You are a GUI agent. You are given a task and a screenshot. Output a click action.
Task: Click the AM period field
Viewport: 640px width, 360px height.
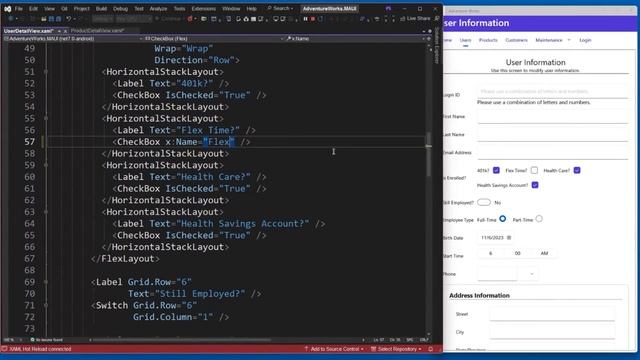[544, 253]
